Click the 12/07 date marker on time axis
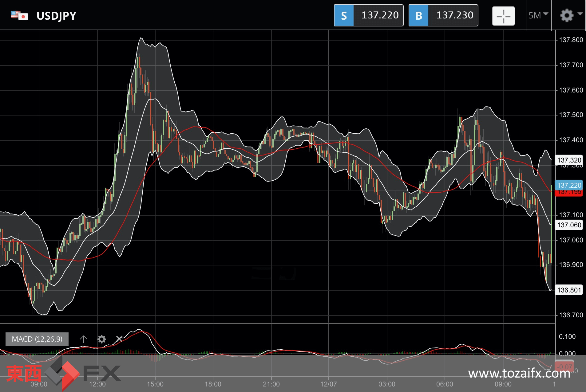Viewport: 586px width, 392px height. pyautogui.click(x=328, y=384)
